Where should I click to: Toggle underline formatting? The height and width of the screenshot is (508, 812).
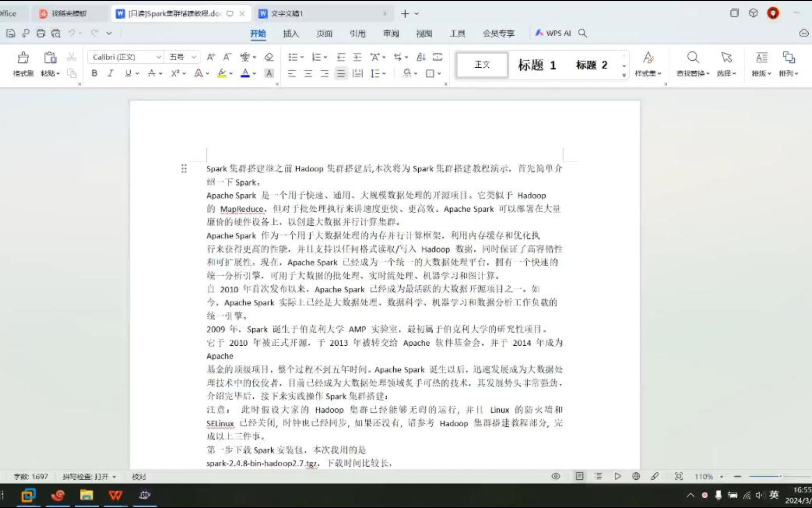(128, 73)
